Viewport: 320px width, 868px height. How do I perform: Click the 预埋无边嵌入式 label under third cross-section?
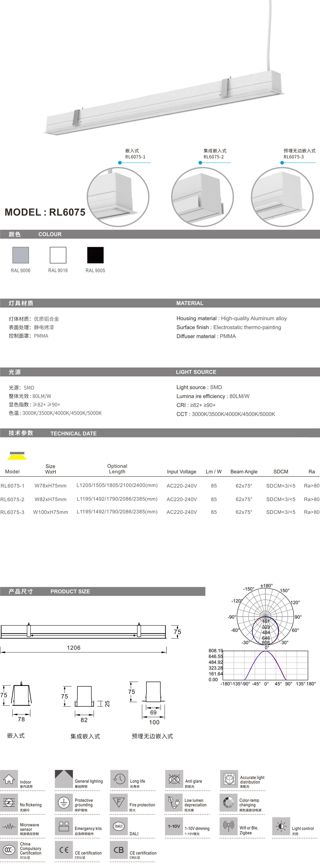(152, 736)
